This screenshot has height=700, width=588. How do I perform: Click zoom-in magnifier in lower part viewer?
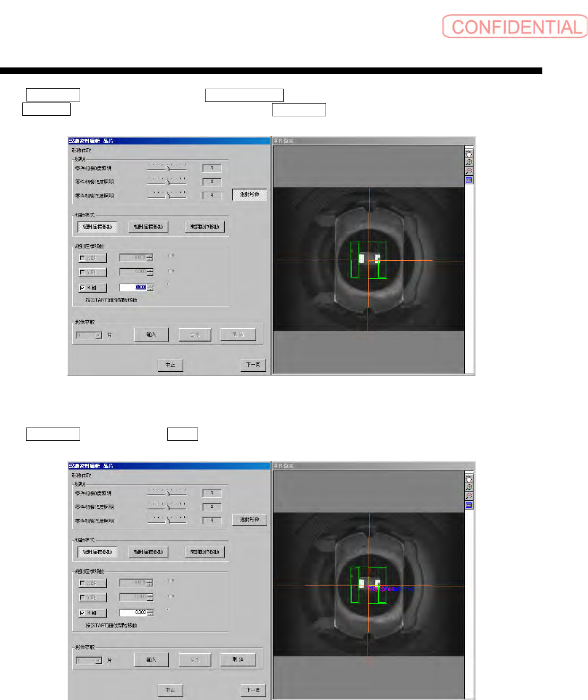pos(469,488)
